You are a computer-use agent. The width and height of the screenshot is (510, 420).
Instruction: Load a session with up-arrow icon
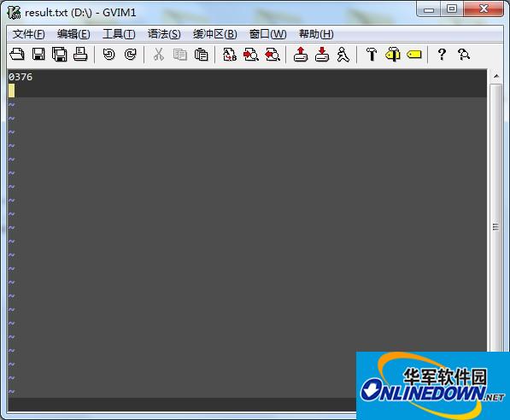301,55
